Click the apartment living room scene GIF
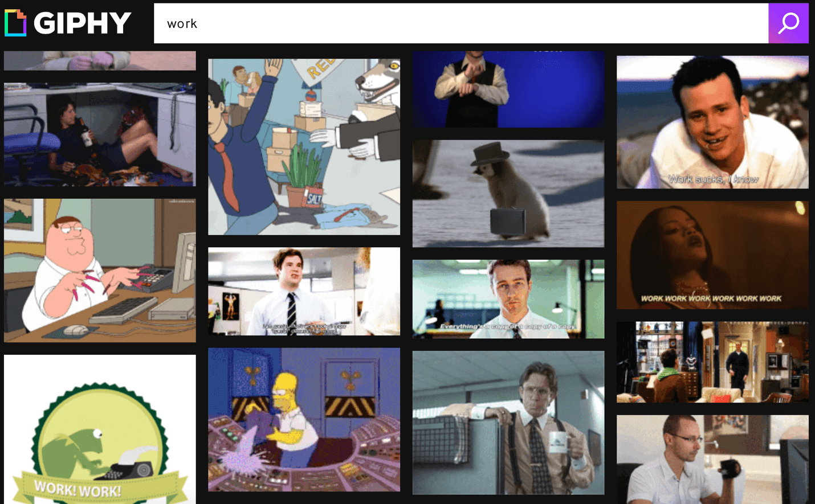This screenshot has width=815, height=504. (712, 362)
